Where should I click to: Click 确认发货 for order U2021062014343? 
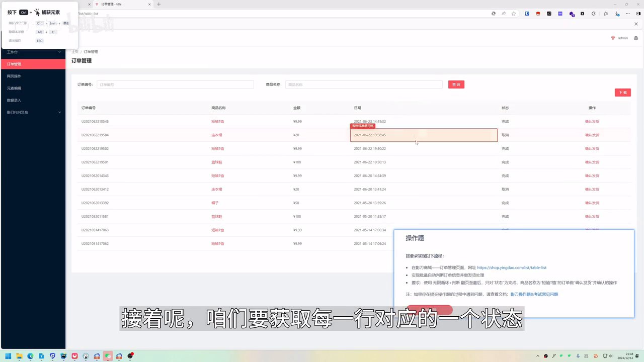point(592,175)
